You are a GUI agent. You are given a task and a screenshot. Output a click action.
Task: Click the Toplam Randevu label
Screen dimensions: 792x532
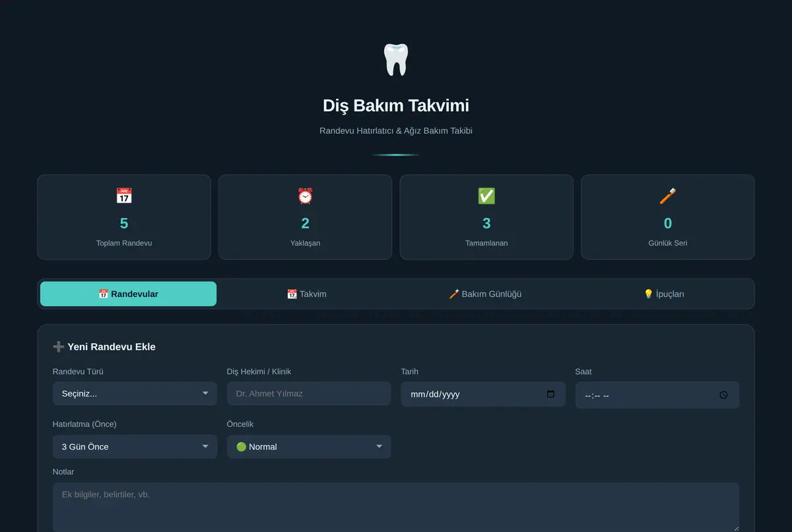124,243
